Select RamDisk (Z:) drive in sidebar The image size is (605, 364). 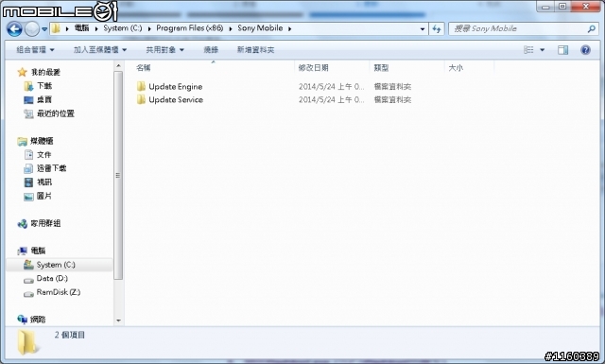[x=59, y=292]
